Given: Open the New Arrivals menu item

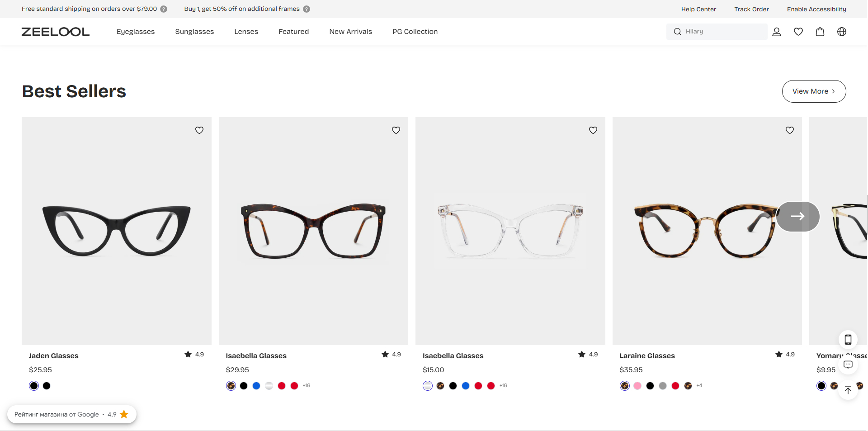Looking at the screenshot, I should [x=350, y=32].
